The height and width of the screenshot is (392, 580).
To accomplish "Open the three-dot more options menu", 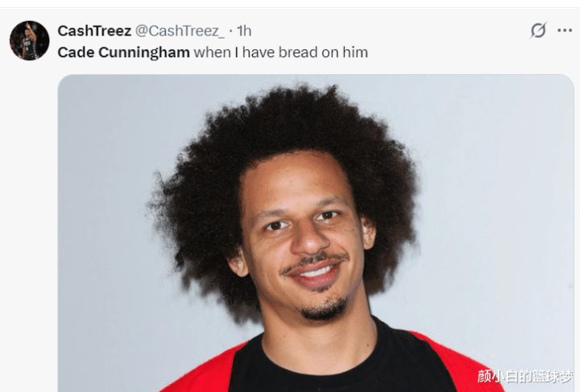I will 565,31.
